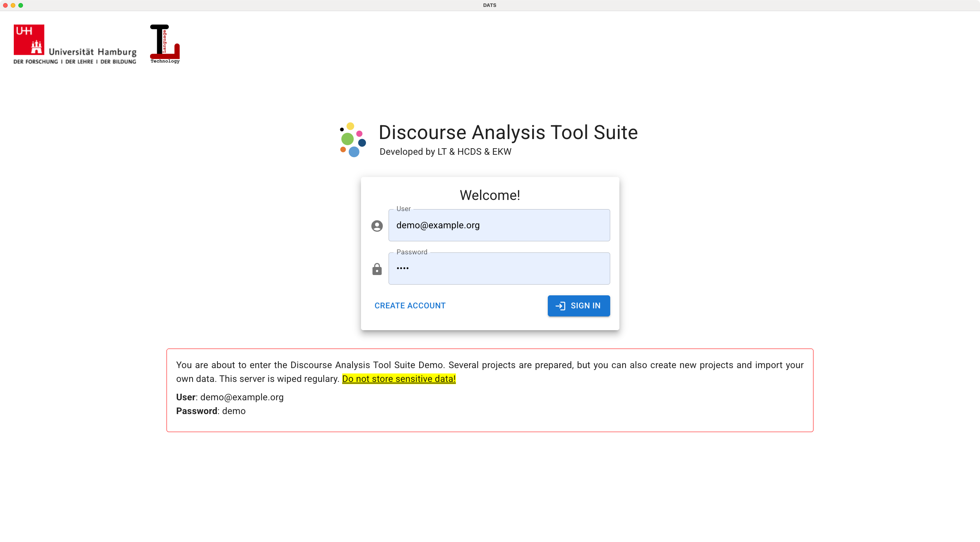Click the SIGN IN button
Screen dimensions: 980x542
pyautogui.click(x=579, y=306)
